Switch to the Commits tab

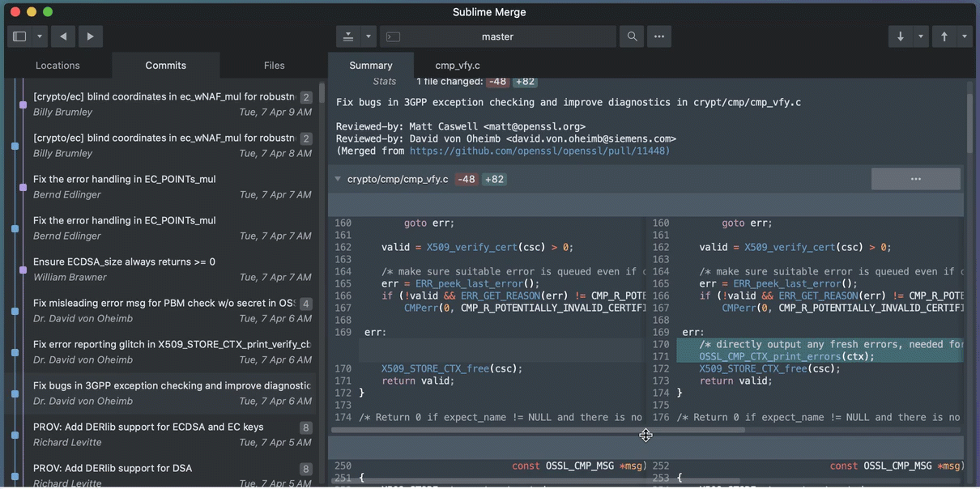coord(166,66)
